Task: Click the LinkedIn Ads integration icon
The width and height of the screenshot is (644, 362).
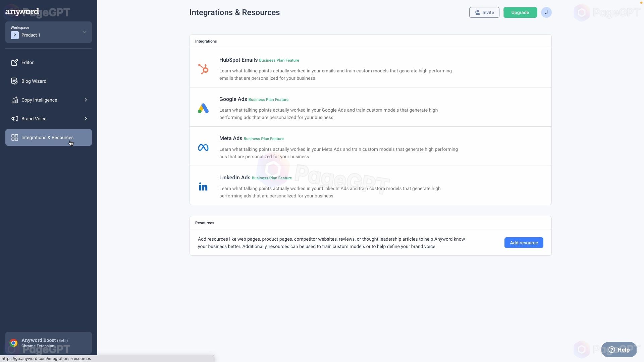Action: [x=203, y=186]
